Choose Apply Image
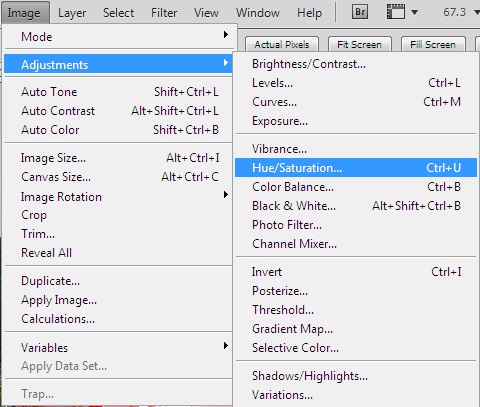 click(118, 300)
